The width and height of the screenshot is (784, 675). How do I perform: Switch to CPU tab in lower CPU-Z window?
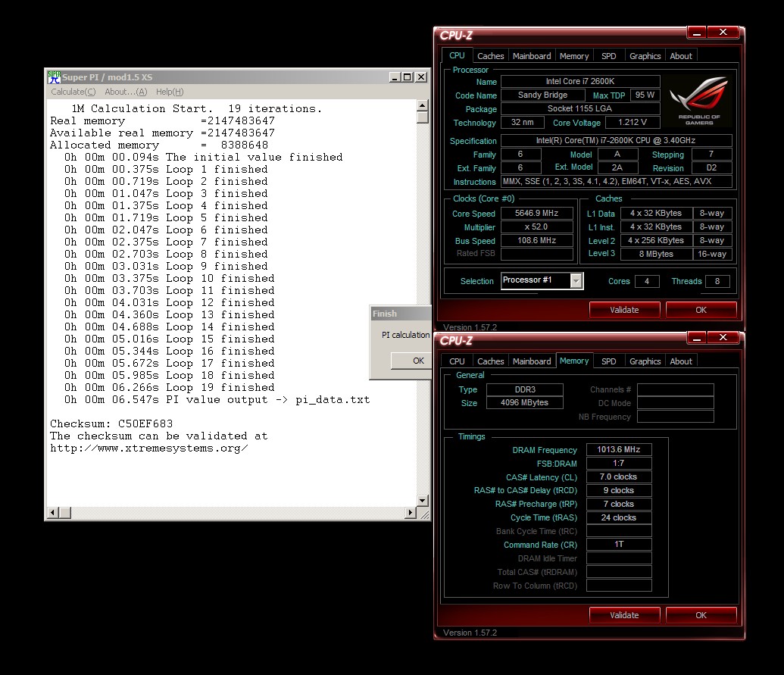(457, 361)
